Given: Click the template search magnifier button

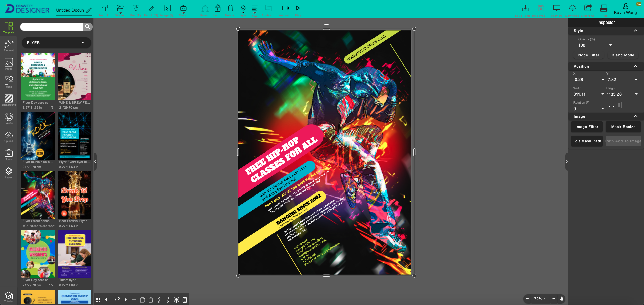Looking at the screenshot, I should coord(87,27).
